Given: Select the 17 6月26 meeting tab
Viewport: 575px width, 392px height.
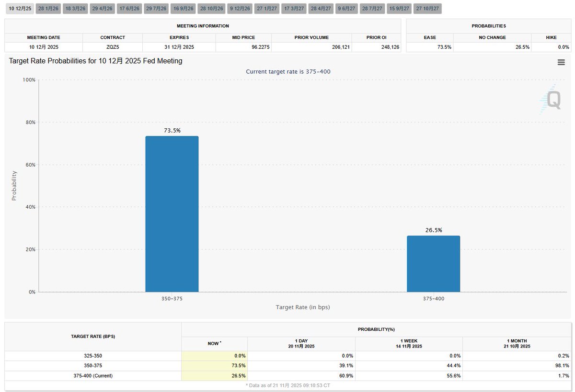Looking at the screenshot, I should click(129, 9).
